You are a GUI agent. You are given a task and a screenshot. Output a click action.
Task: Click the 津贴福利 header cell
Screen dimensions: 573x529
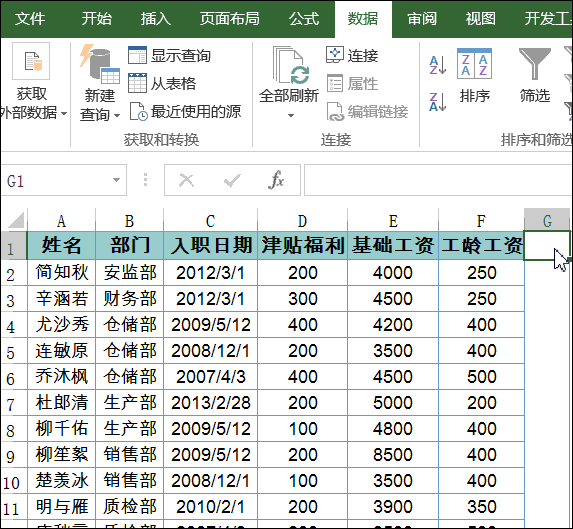(x=302, y=245)
